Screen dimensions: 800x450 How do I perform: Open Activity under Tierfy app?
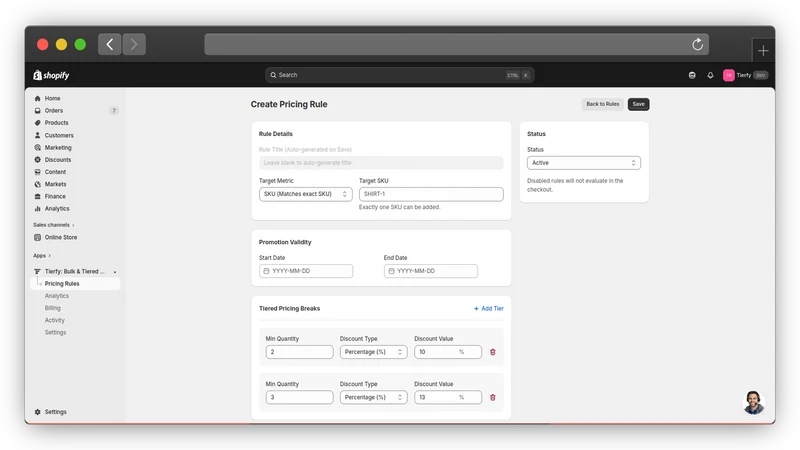(55, 320)
